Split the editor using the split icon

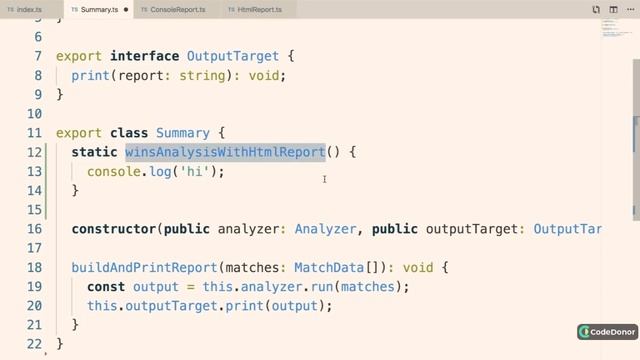613,9
